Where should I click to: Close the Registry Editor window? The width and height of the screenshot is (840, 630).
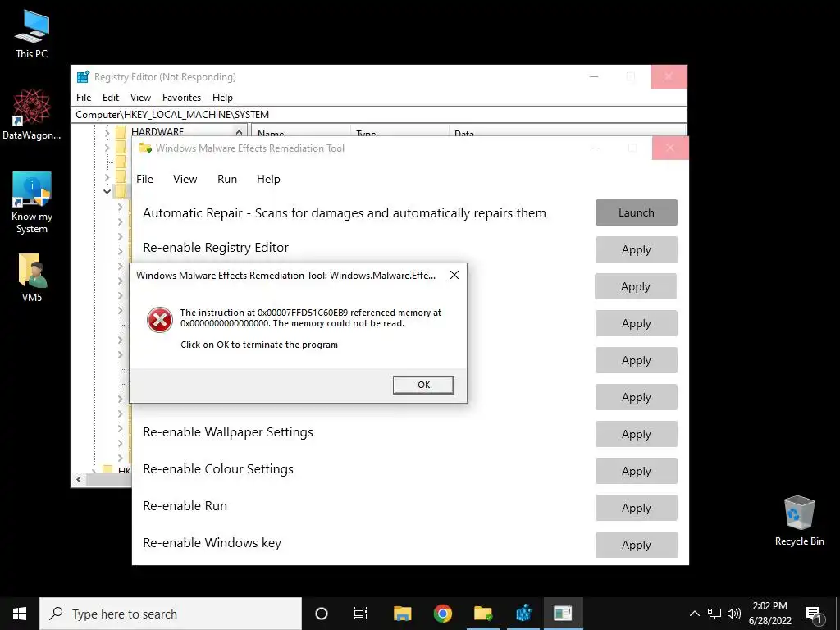tap(669, 76)
